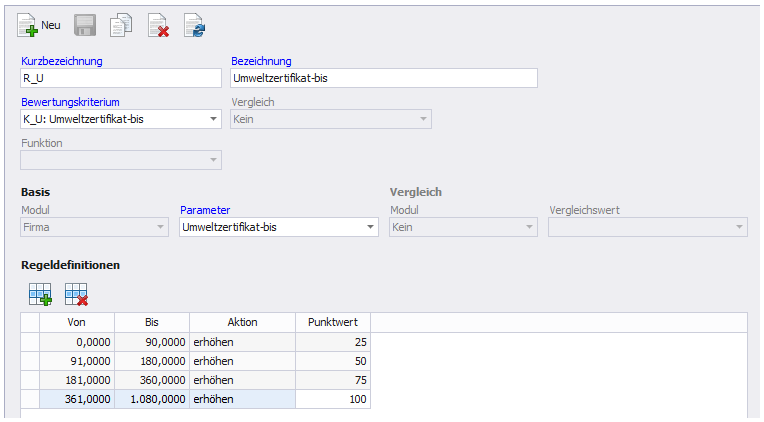764x422 pixels.
Task: Click the refresh document icon
Action: tap(194, 25)
